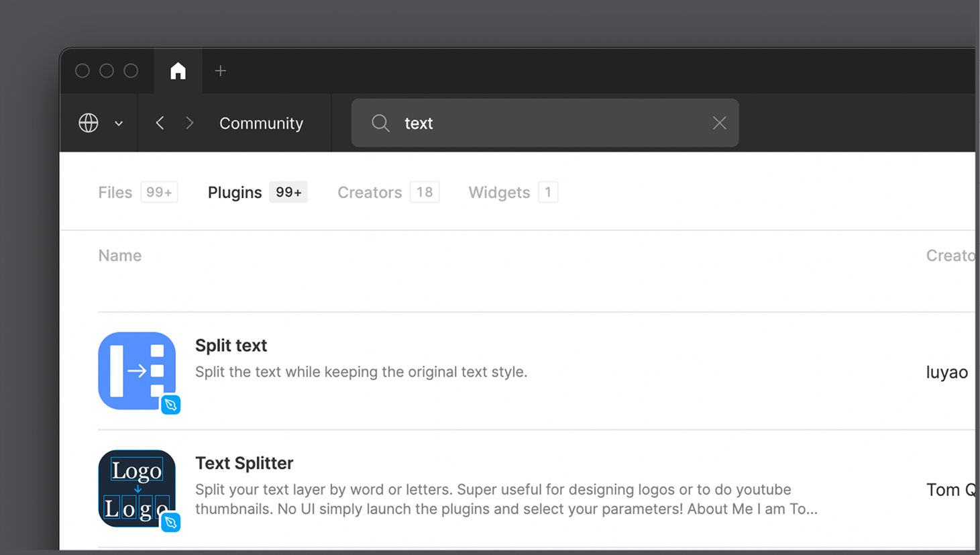Select the globe region icon
980x555 pixels.
(89, 123)
